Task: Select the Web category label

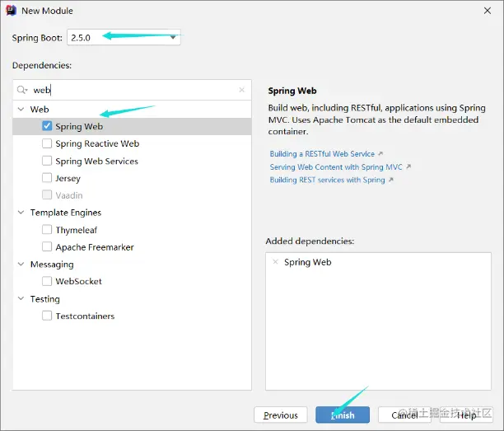Action: click(40, 110)
